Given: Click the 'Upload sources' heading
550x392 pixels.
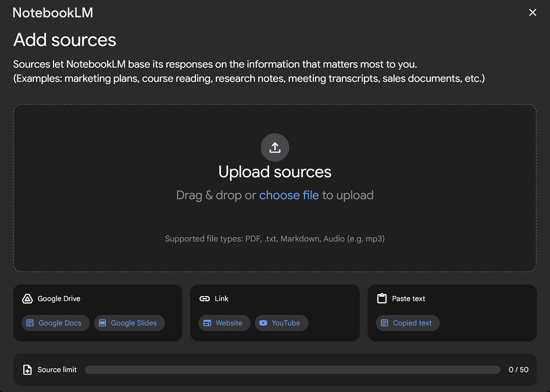Looking at the screenshot, I should coord(275,172).
